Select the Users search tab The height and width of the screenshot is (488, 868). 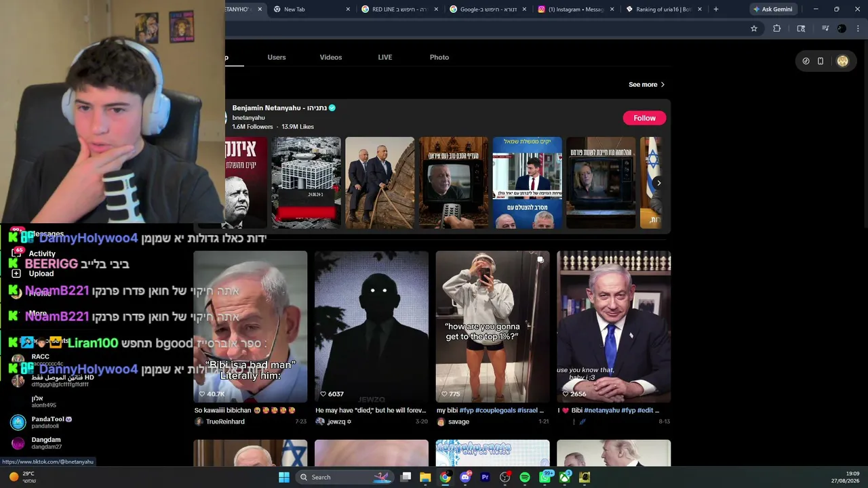277,57
